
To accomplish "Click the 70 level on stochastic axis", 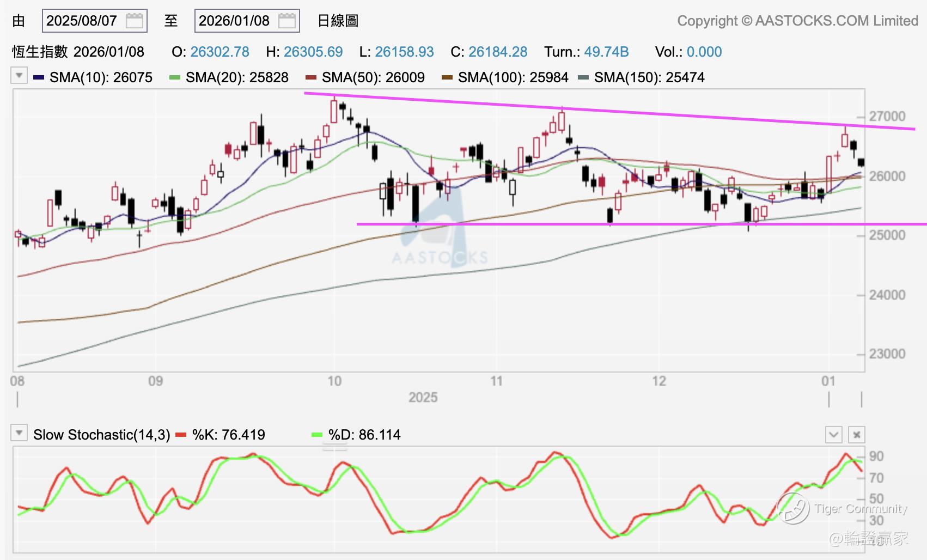I will (876, 478).
